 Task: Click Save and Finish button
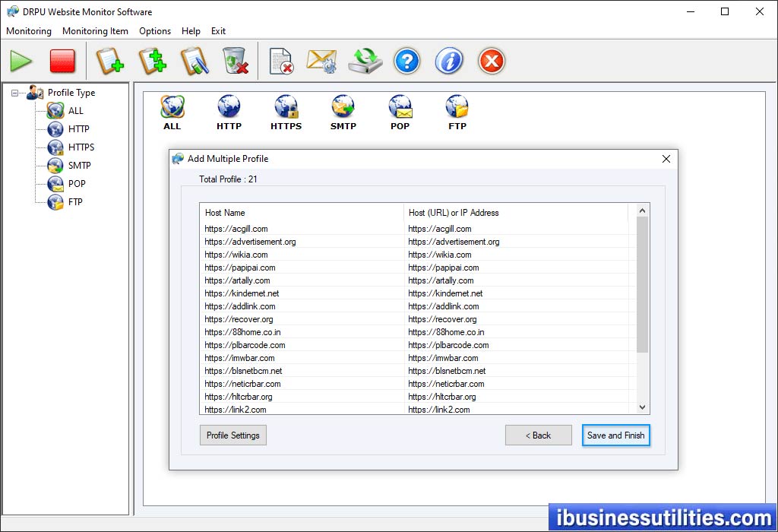click(615, 435)
